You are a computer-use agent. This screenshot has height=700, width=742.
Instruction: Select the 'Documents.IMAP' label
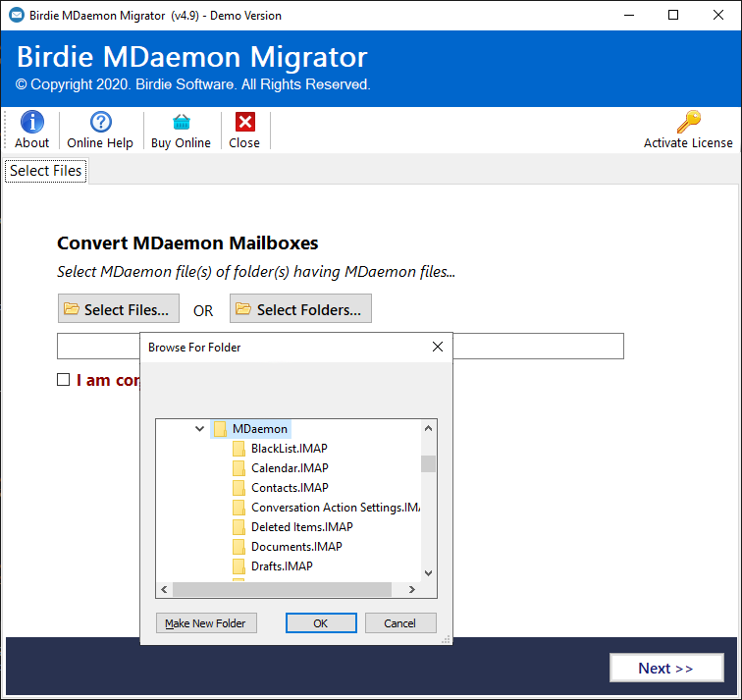296,547
